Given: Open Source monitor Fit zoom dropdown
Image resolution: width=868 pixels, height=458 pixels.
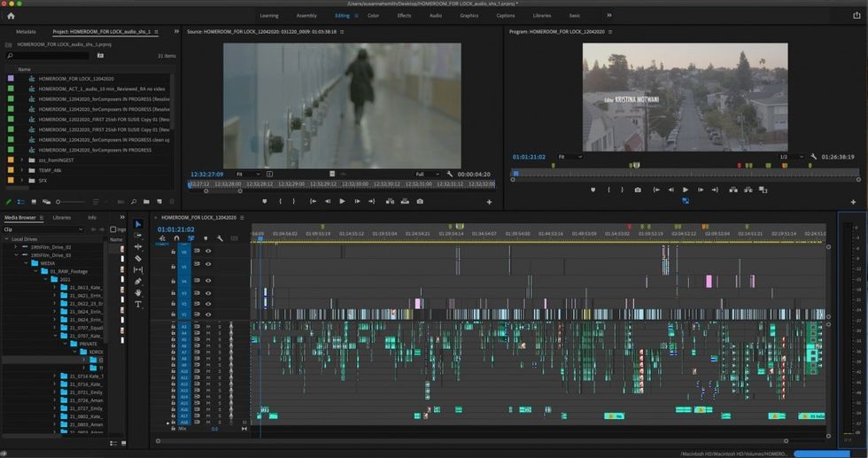Looking at the screenshot, I should pos(247,174).
